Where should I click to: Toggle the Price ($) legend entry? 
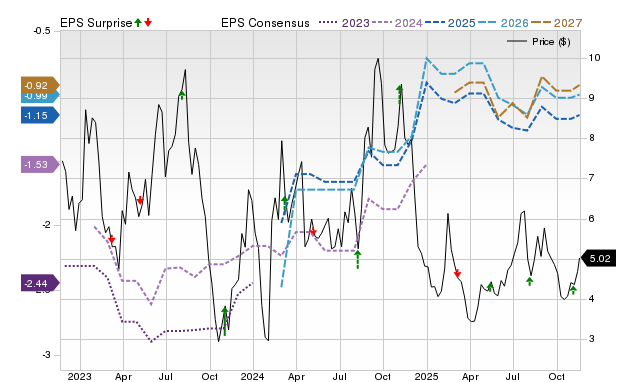pyautogui.click(x=539, y=42)
